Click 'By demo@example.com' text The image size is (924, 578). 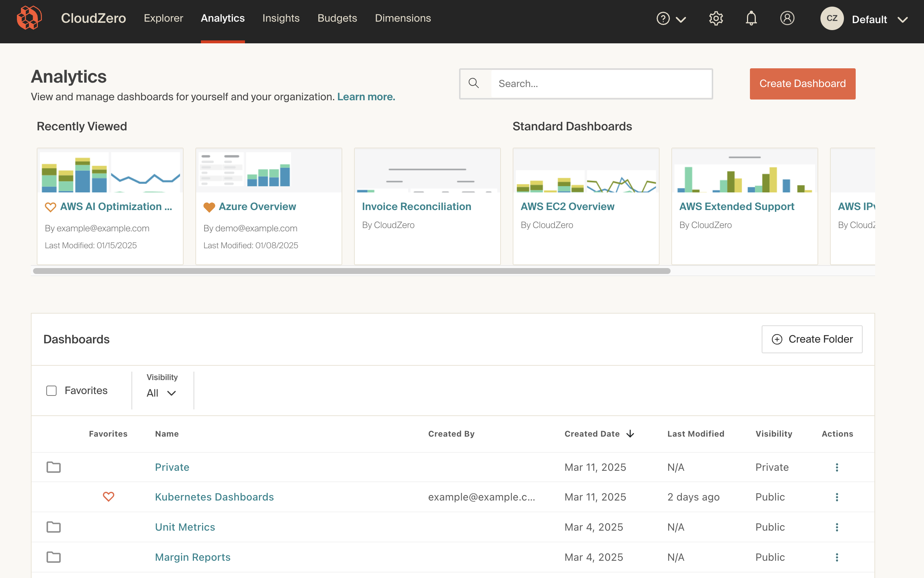click(250, 228)
